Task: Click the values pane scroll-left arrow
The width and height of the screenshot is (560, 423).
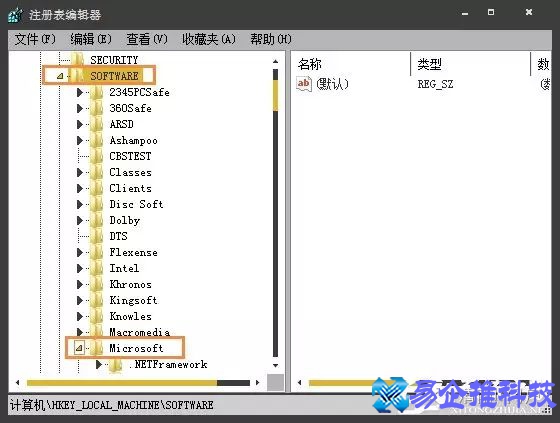Action: [x=299, y=383]
